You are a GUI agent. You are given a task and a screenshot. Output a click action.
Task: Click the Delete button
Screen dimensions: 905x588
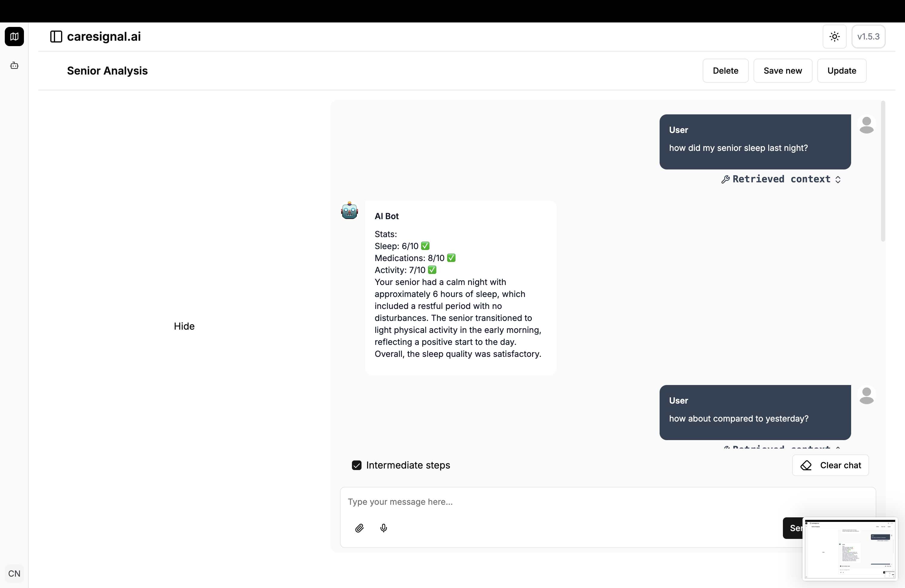click(x=725, y=71)
